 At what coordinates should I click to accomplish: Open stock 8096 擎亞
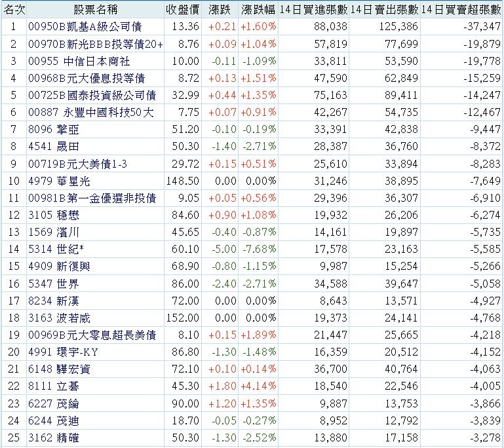pyautogui.click(x=54, y=130)
